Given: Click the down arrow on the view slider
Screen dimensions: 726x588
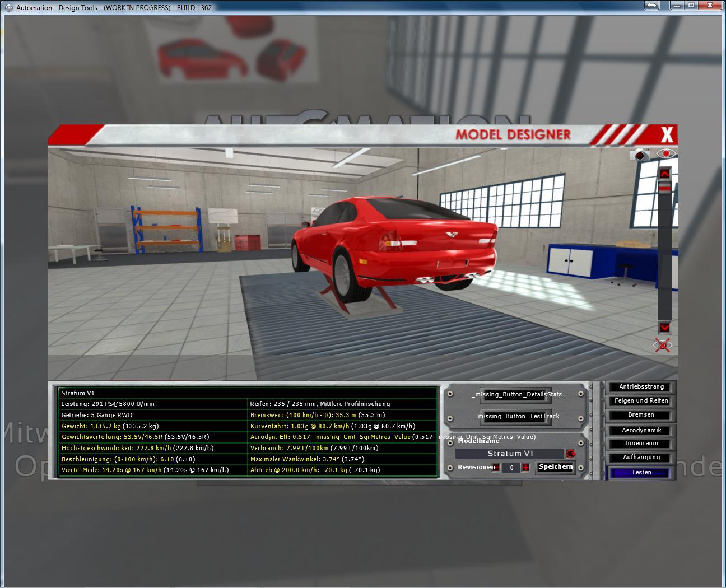Looking at the screenshot, I should pos(664,328).
